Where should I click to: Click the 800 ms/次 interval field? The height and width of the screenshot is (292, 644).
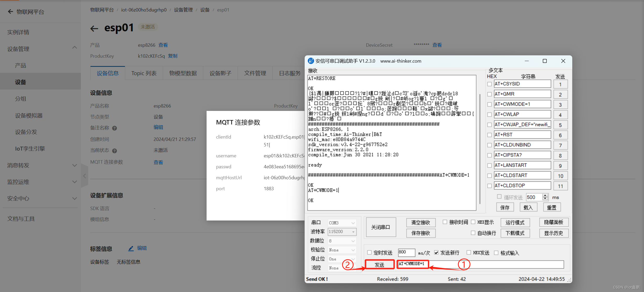(x=406, y=252)
